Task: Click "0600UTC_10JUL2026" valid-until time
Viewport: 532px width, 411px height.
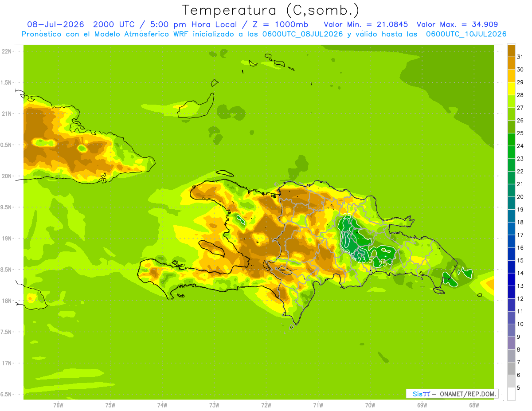Action: coord(466,34)
